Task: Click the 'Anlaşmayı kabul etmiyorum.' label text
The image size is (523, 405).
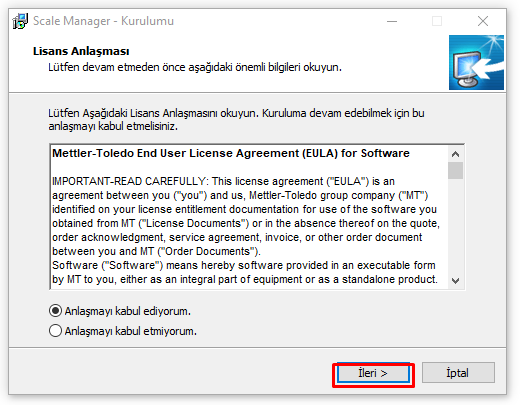Action: [x=131, y=331]
